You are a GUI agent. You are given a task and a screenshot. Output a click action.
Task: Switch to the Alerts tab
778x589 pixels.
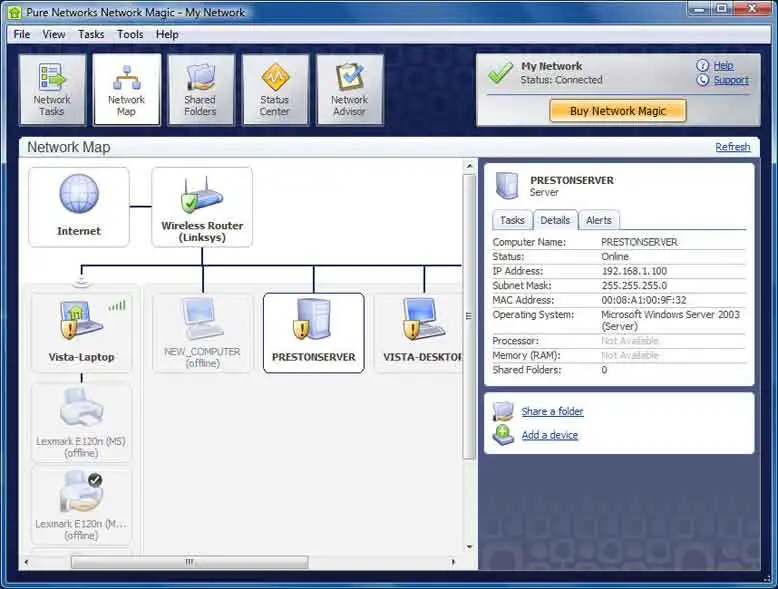[x=599, y=220]
